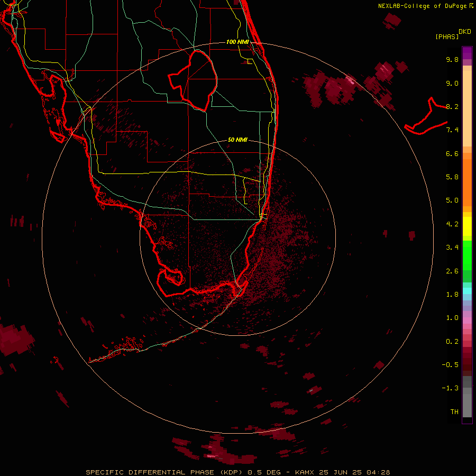476x476 pixels.
Task: Click the [PHAS] units label
Action: click(x=447, y=36)
